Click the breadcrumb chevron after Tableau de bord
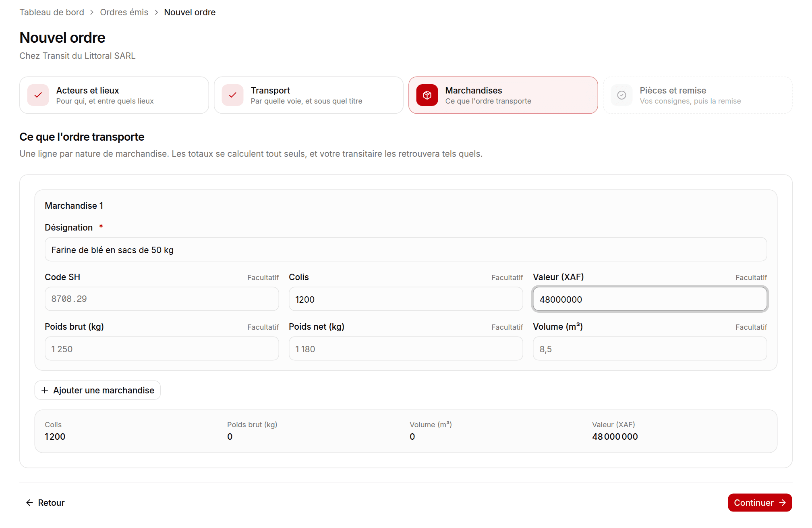The height and width of the screenshot is (528, 812). [x=92, y=12]
